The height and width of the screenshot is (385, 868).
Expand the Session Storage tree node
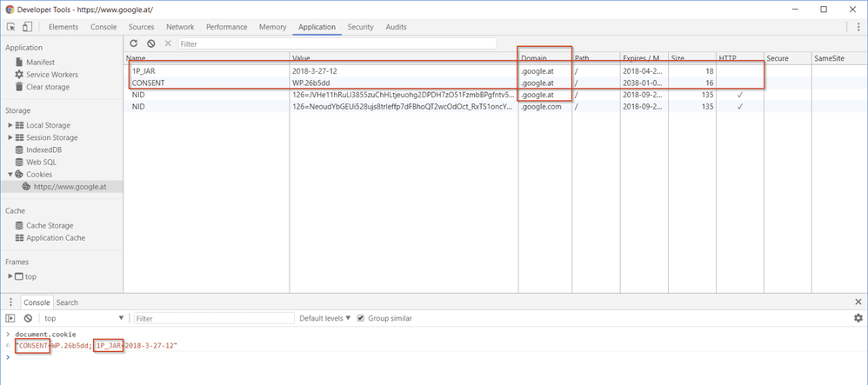[x=10, y=137]
